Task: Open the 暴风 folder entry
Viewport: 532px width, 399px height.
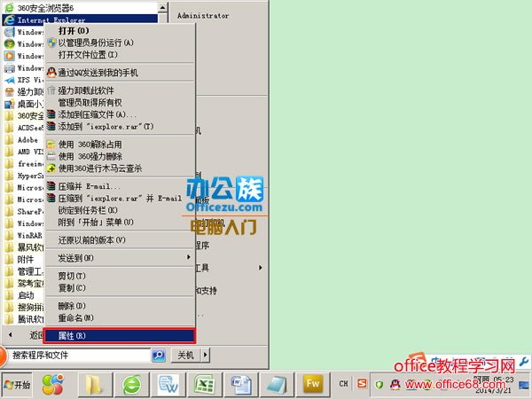Action: [24, 247]
